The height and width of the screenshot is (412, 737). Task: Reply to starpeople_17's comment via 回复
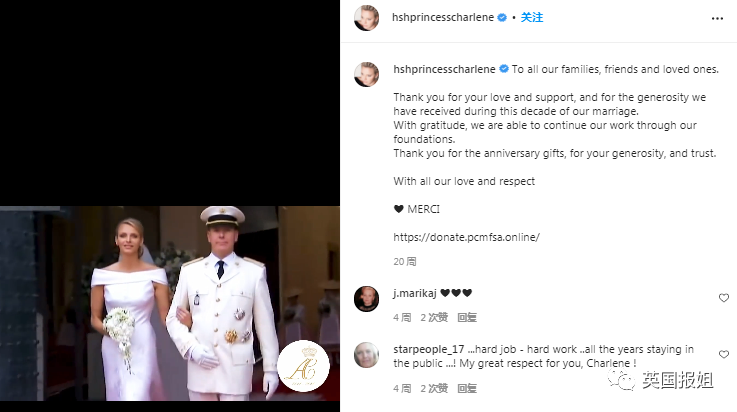coord(467,389)
